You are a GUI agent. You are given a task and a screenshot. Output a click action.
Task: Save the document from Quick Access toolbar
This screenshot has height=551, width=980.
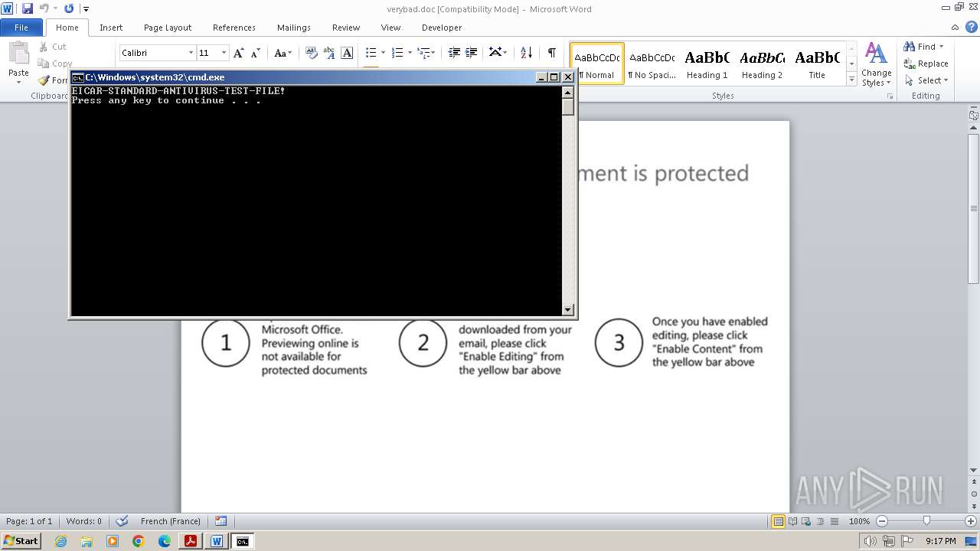28,8
